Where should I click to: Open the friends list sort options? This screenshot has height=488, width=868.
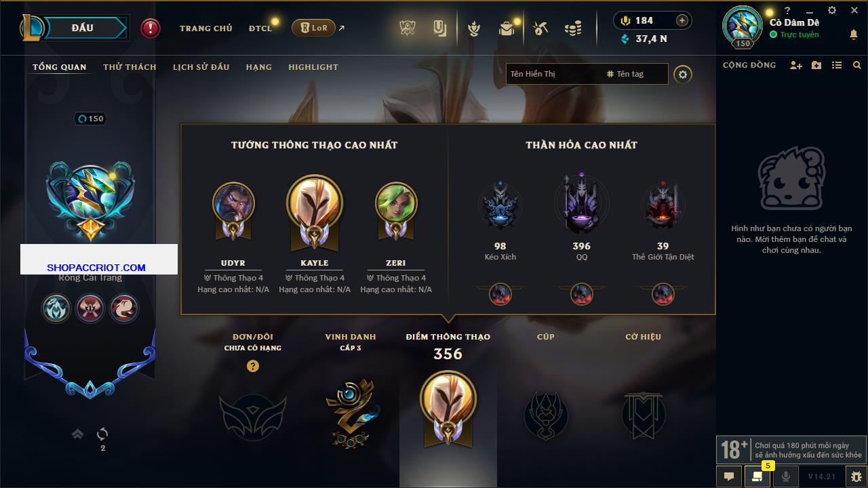tap(837, 65)
